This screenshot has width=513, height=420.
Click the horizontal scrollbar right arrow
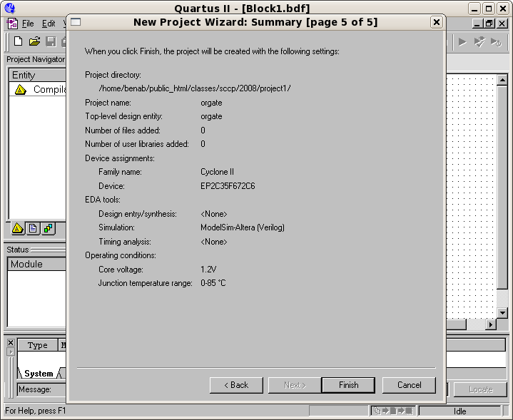(x=490, y=324)
